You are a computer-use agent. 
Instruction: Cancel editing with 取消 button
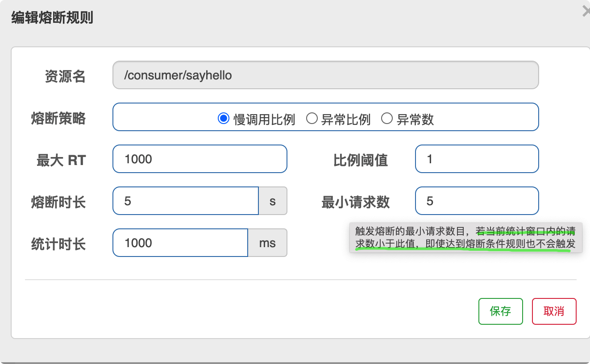(x=554, y=311)
